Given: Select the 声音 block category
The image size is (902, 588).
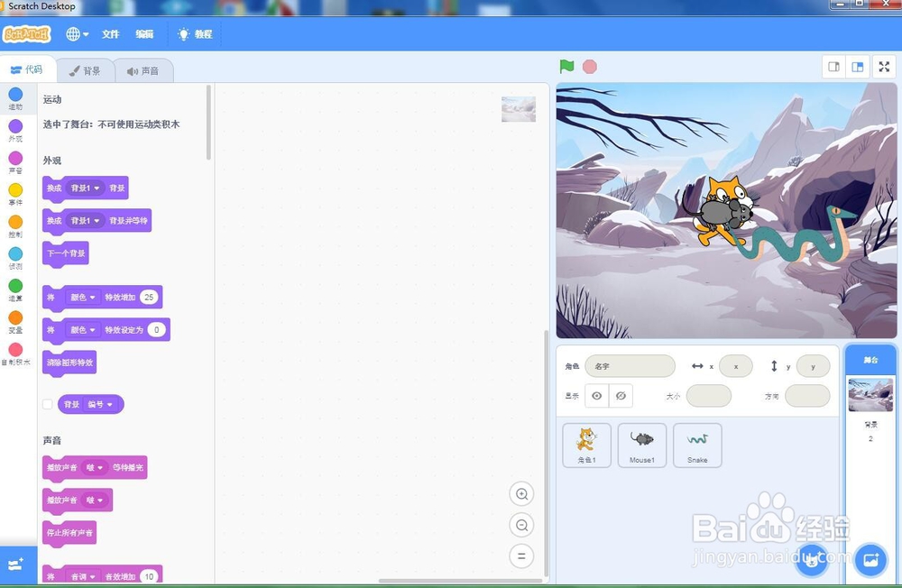Looking at the screenshot, I should point(15,162).
